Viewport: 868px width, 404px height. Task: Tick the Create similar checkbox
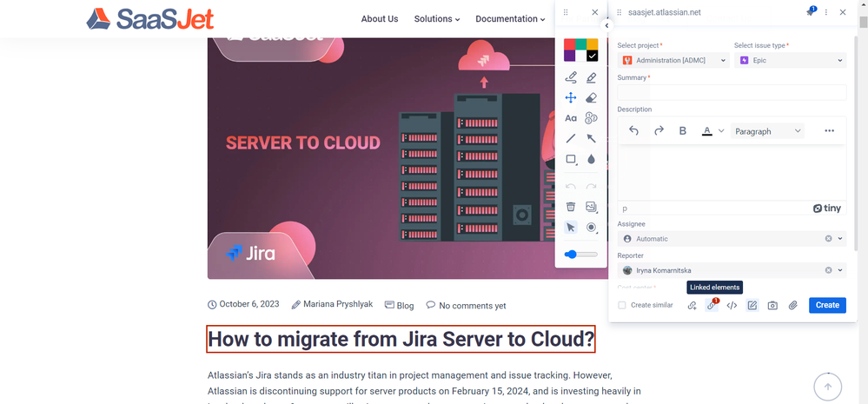[x=622, y=305]
